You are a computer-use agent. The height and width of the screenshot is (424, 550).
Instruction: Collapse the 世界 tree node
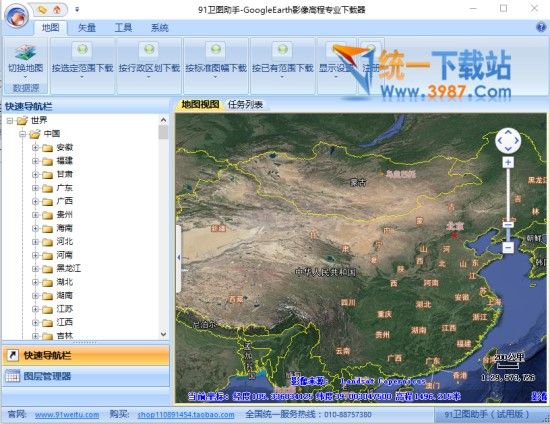[10, 121]
